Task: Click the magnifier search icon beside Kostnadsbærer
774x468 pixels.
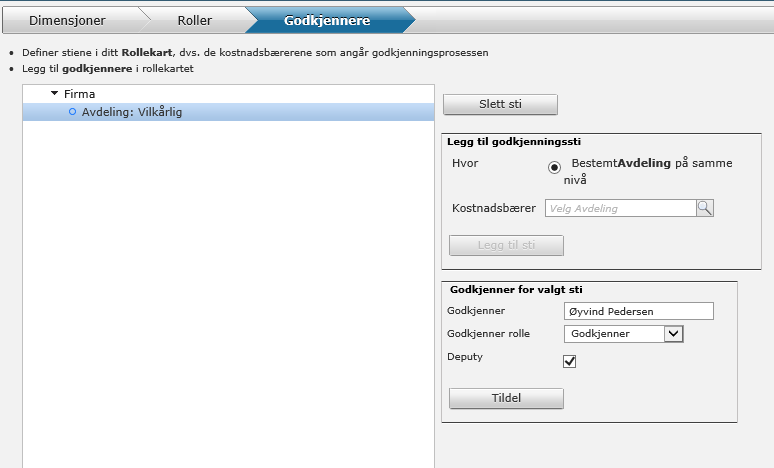Action: tap(704, 208)
